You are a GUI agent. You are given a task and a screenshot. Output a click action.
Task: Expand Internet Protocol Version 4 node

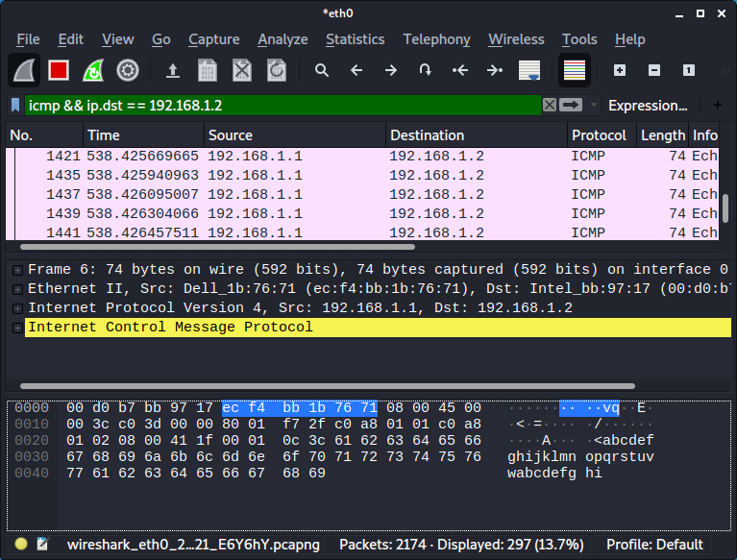[x=18, y=308]
